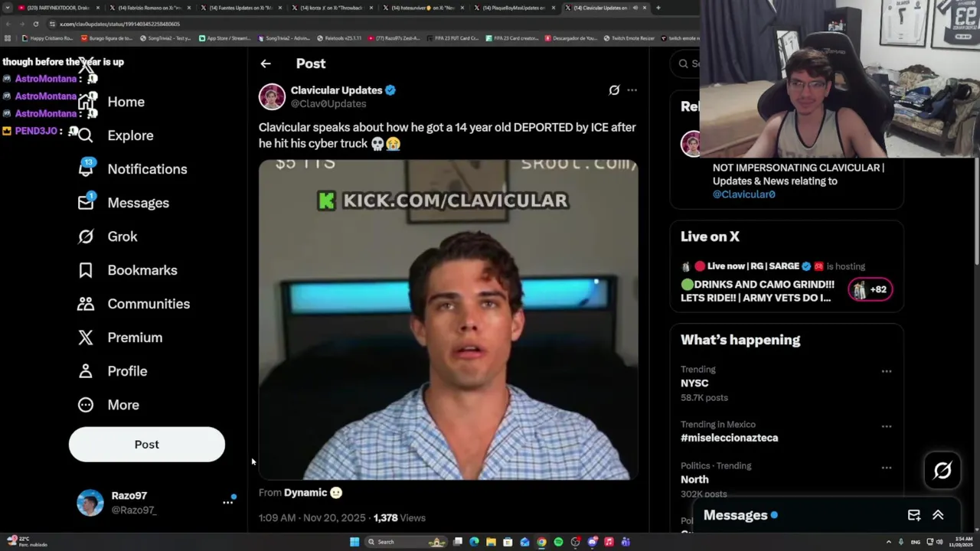Open options for NYSC trend
The height and width of the screenshot is (551, 980).
click(x=887, y=371)
